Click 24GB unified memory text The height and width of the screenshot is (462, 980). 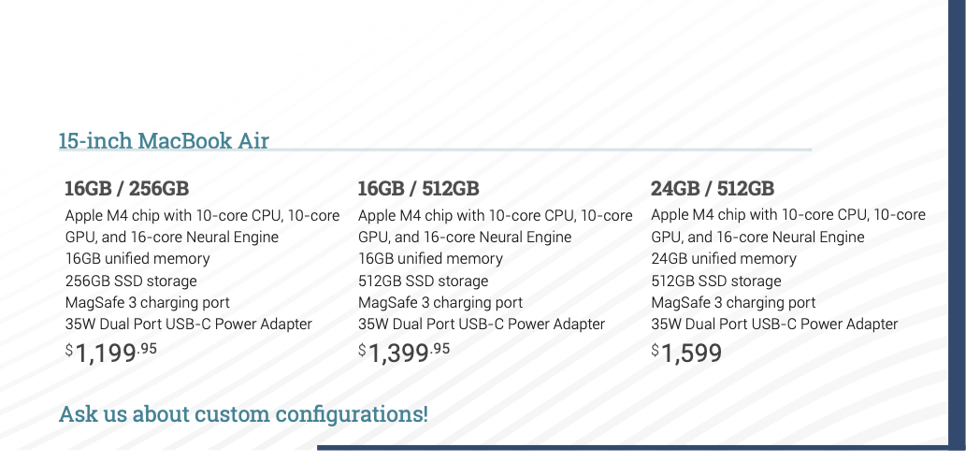click(724, 259)
